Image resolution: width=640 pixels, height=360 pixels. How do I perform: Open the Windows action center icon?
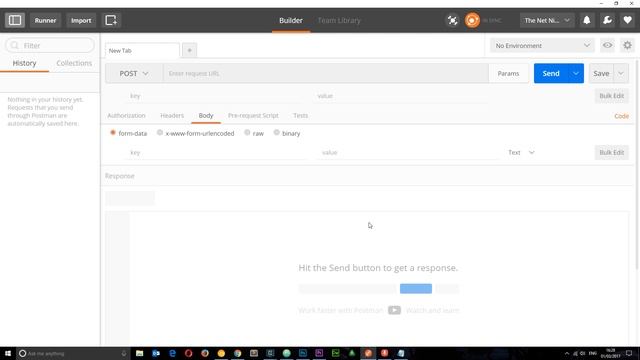click(x=629, y=353)
